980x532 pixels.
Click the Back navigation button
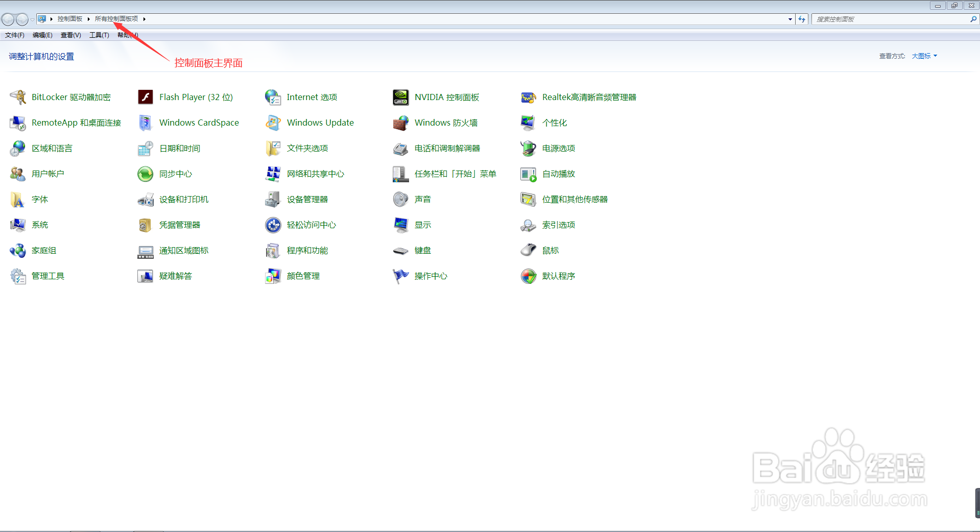[x=8, y=19]
